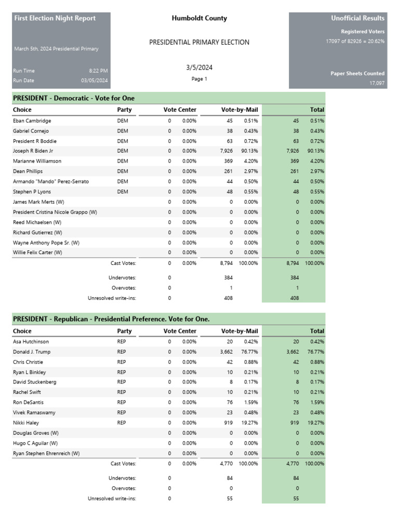399x532 pixels.
Task: Click Marianne Williamson in Democratic table
Action: (37, 161)
